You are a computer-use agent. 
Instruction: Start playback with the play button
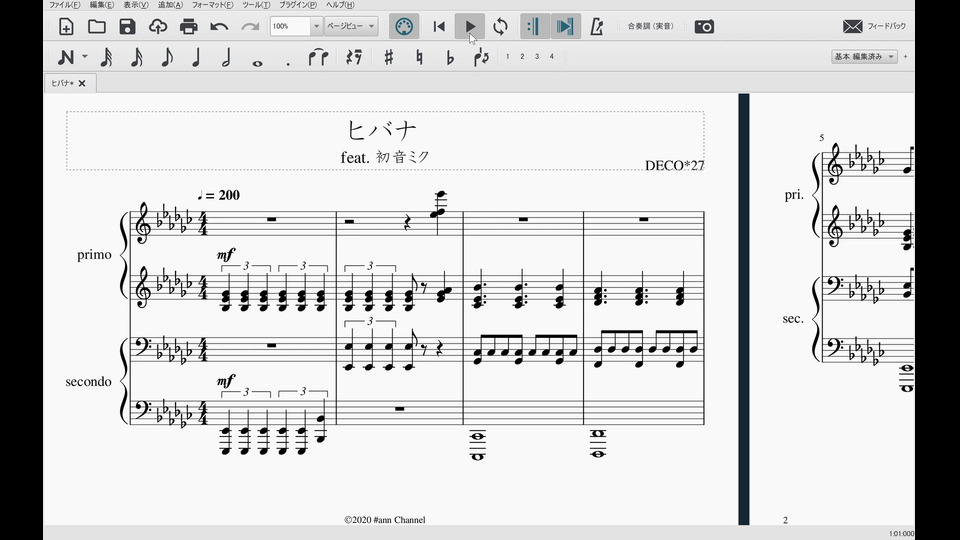point(470,26)
